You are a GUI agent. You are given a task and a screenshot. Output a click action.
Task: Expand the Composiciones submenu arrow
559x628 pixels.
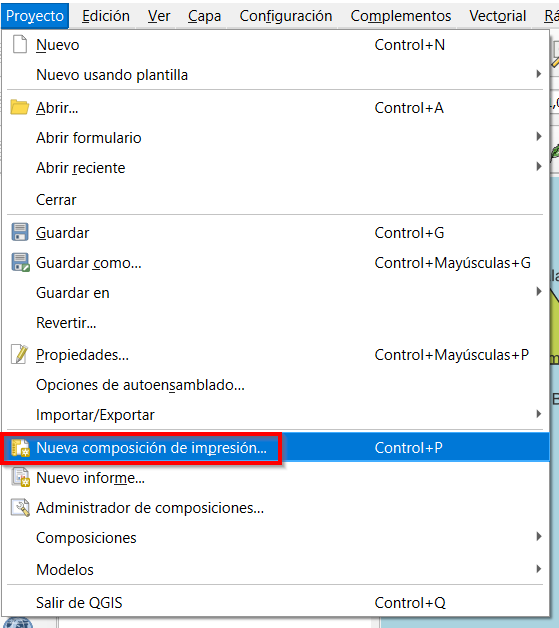coord(539,537)
